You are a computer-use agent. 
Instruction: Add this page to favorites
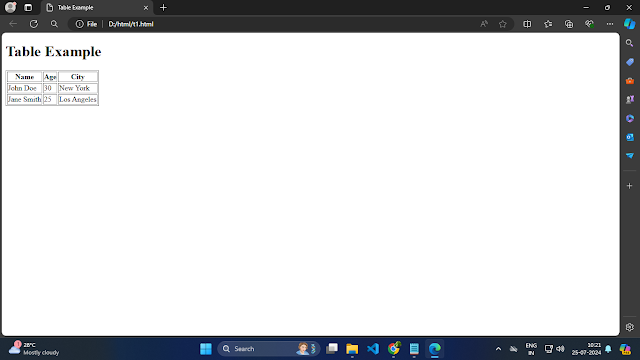(502, 24)
